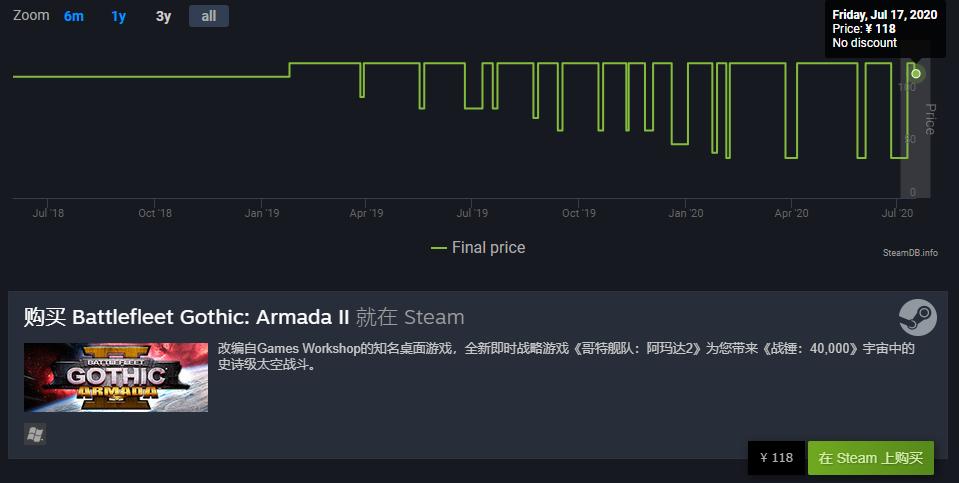The height and width of the screenshot is (483, 959).
Task: Click the Jul 17, 2020 price tooltip
Action: click(x=884, y=29)
